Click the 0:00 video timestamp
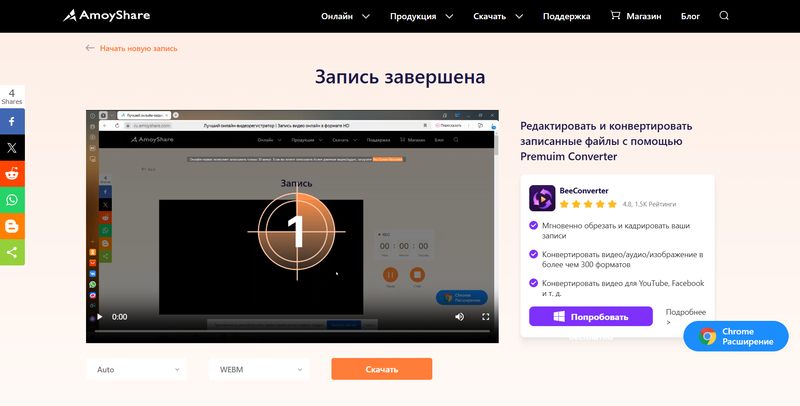The height and width of the screenshot is (406, 800). [119, 317]
